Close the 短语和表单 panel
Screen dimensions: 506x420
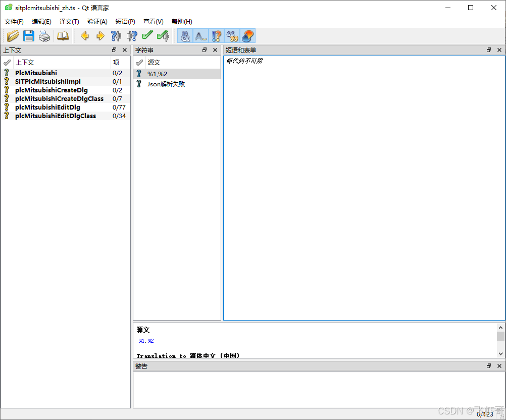(x=499, y=50)
